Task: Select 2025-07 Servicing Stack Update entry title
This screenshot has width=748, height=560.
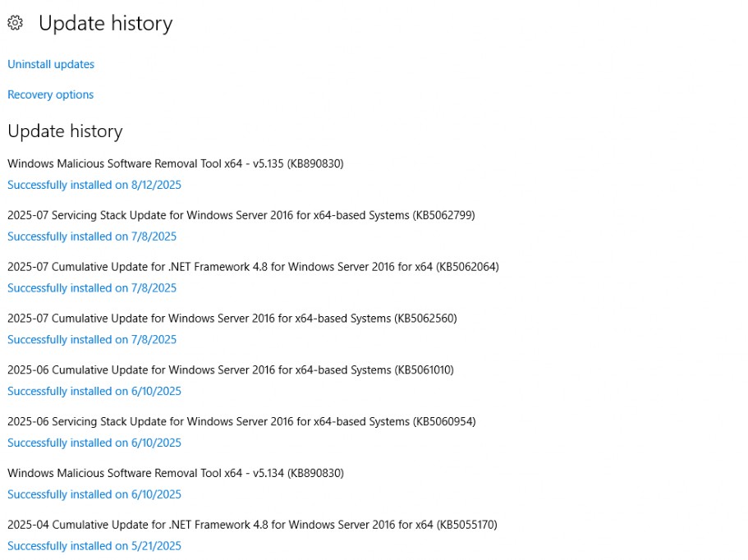Action: pos(241,215)
